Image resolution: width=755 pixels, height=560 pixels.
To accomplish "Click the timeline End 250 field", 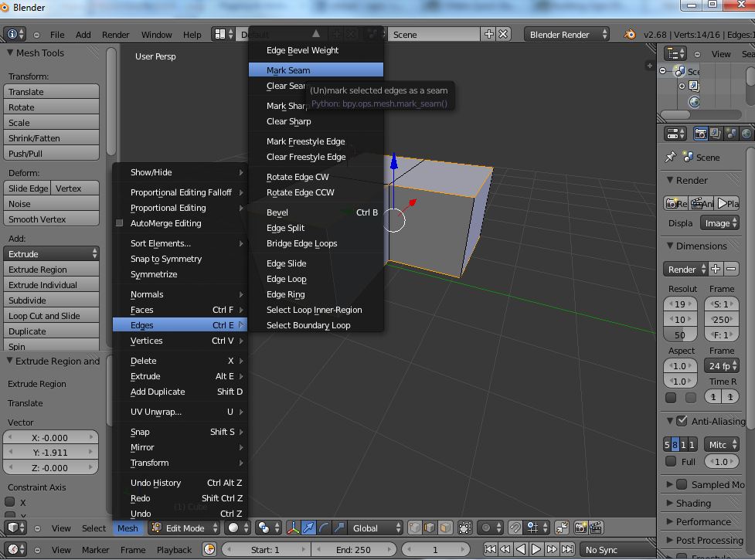I will (x=354, y=549).
